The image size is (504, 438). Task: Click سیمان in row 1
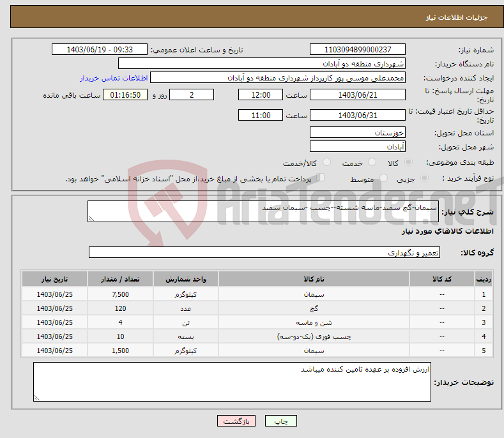[314, 294]
